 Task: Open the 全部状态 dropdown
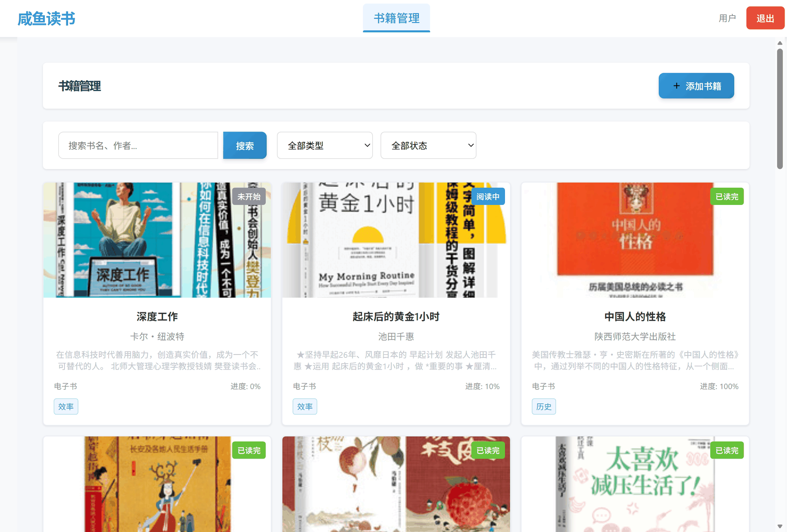click(428, 145)
